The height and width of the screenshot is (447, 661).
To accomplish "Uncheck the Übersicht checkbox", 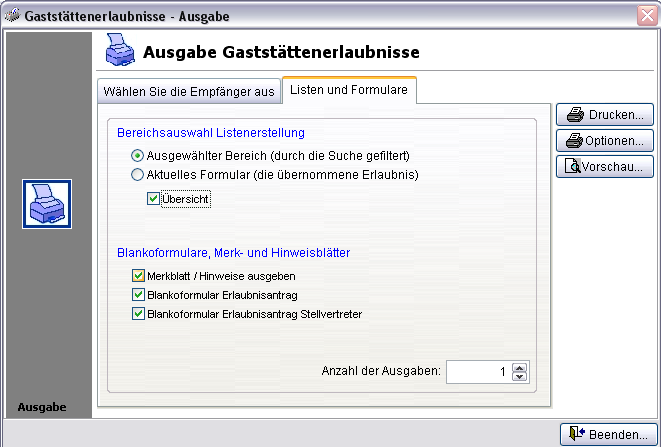I will (153, 199).
